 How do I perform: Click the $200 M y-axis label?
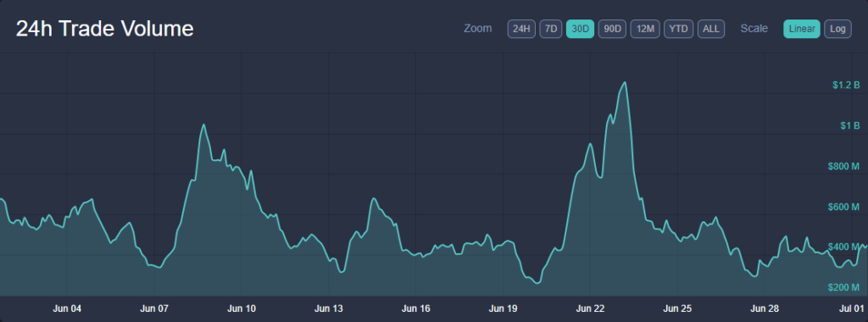(843, 288)
